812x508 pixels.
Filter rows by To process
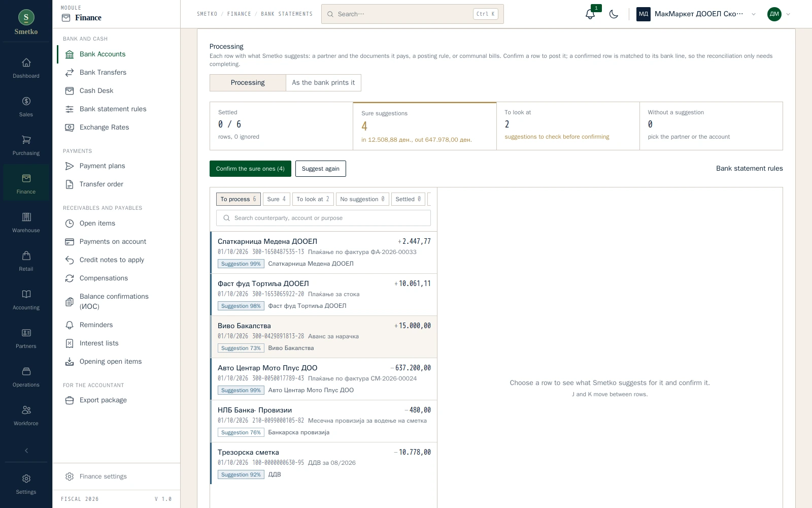point(238,199)
